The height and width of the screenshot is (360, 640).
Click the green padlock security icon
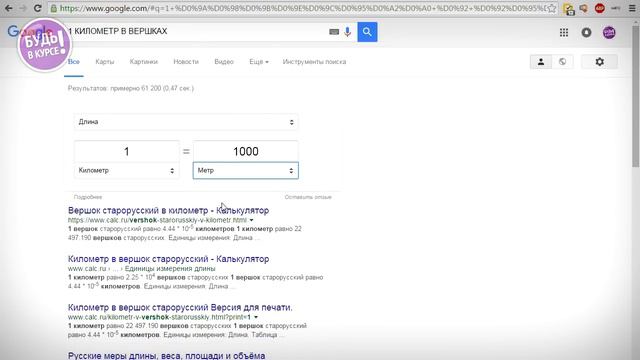point(53,8)
